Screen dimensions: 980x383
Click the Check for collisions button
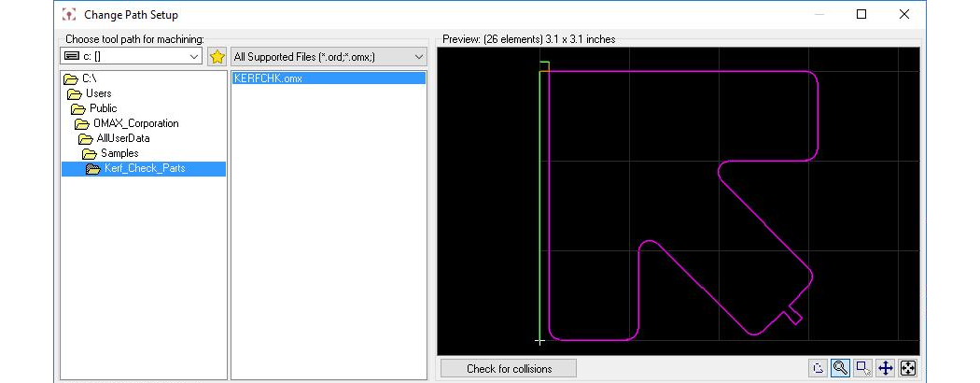(509, 369)
